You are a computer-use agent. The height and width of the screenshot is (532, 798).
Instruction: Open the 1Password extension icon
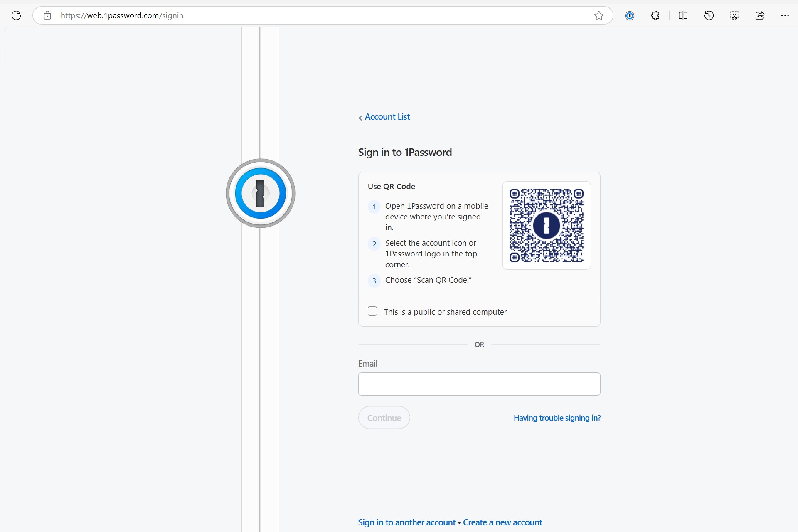tap(630, 15)
